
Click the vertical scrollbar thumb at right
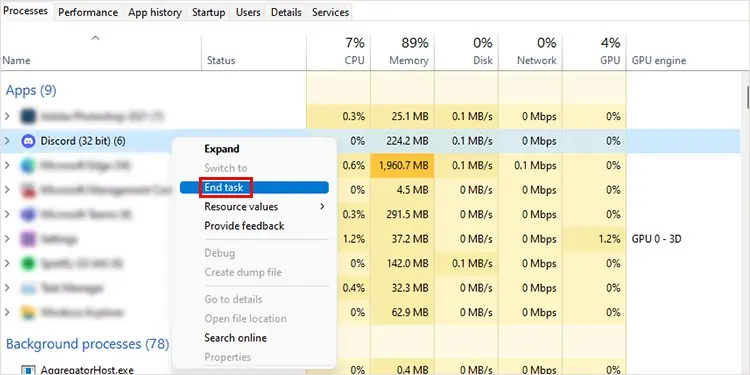coord(747,97)
